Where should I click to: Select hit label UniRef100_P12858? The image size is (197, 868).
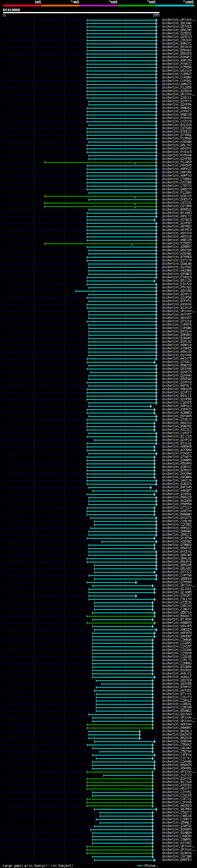(x=177, y=87)
